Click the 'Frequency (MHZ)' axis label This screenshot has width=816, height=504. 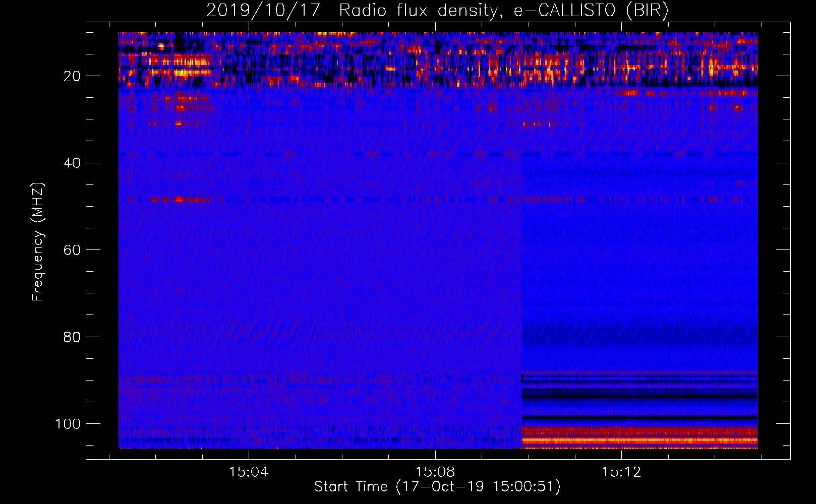coord(38,241)
